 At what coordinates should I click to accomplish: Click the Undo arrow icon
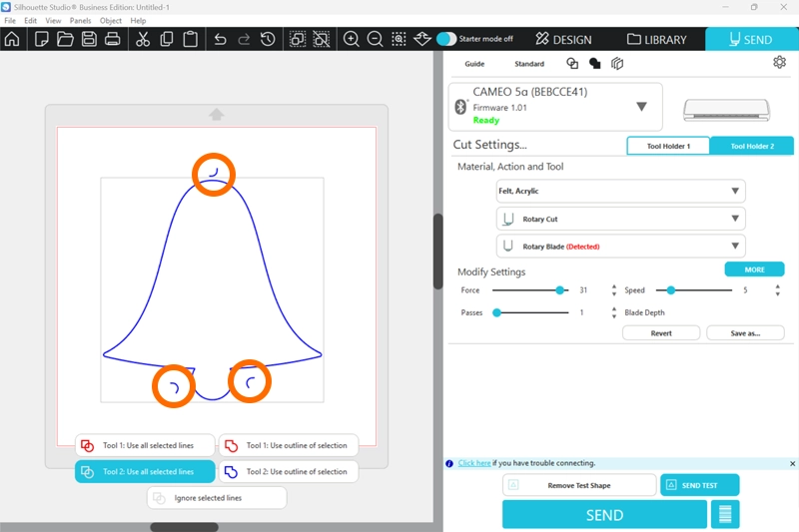click(x=220, y=40)
